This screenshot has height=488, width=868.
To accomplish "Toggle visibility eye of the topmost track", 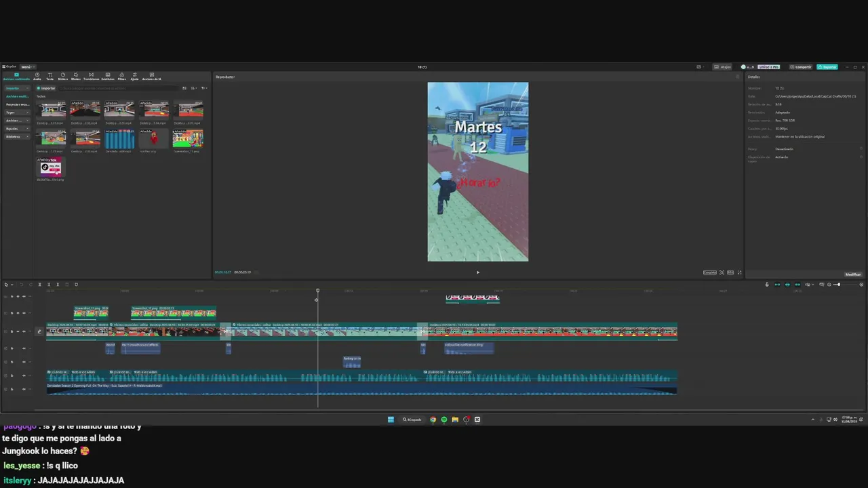I will [18, 296].
